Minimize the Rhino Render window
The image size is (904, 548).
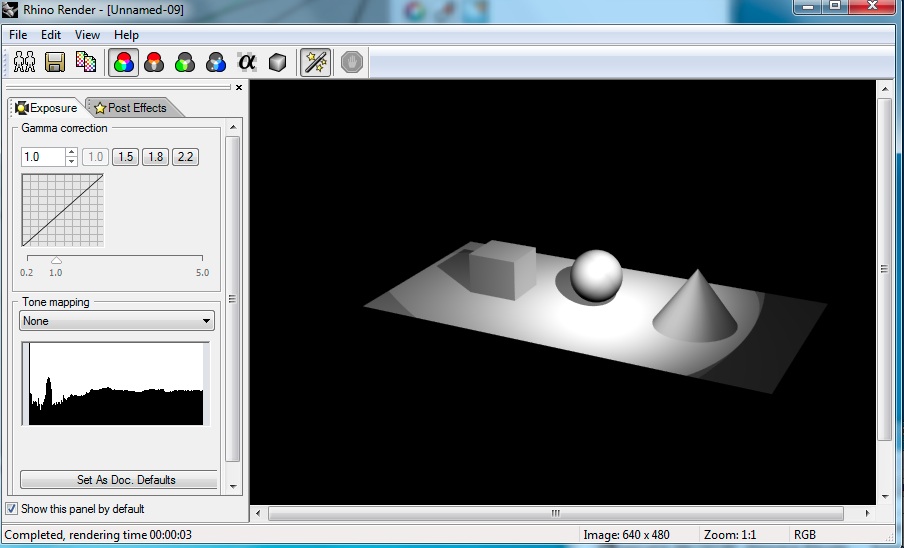point(808,6)
